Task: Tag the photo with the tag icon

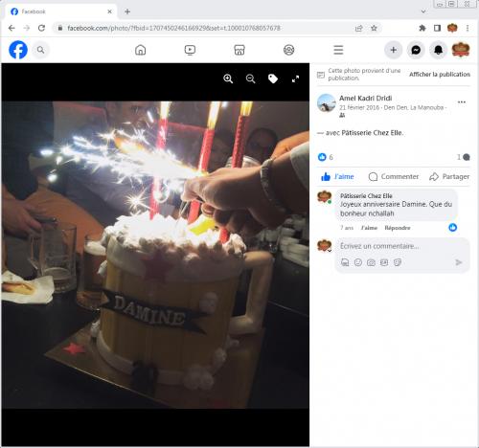Action: coord(273,78)
